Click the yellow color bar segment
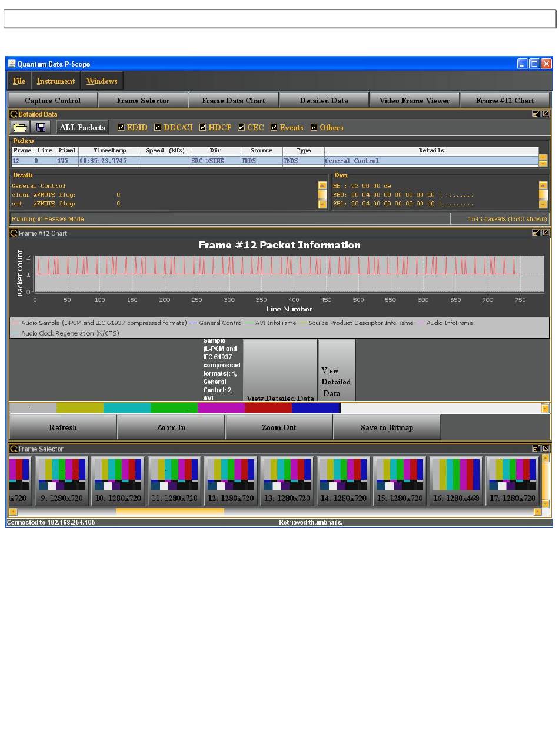 [80, 407]
